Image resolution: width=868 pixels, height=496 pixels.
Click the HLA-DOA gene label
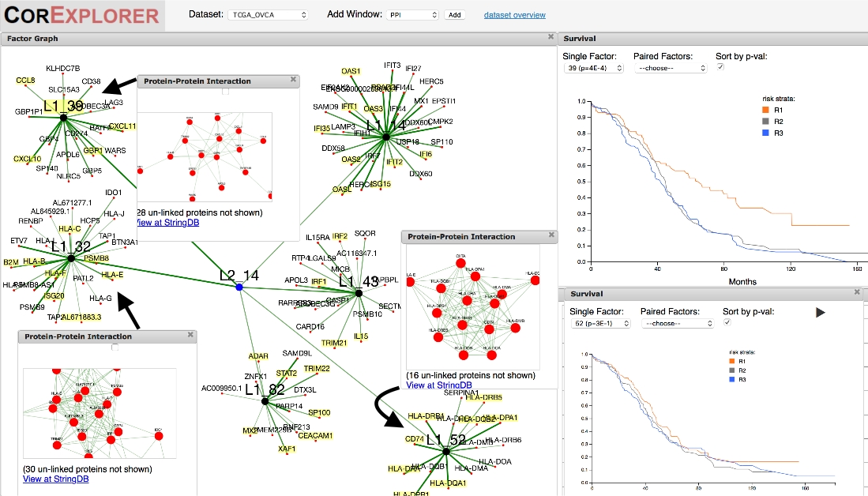click(495, 462)
